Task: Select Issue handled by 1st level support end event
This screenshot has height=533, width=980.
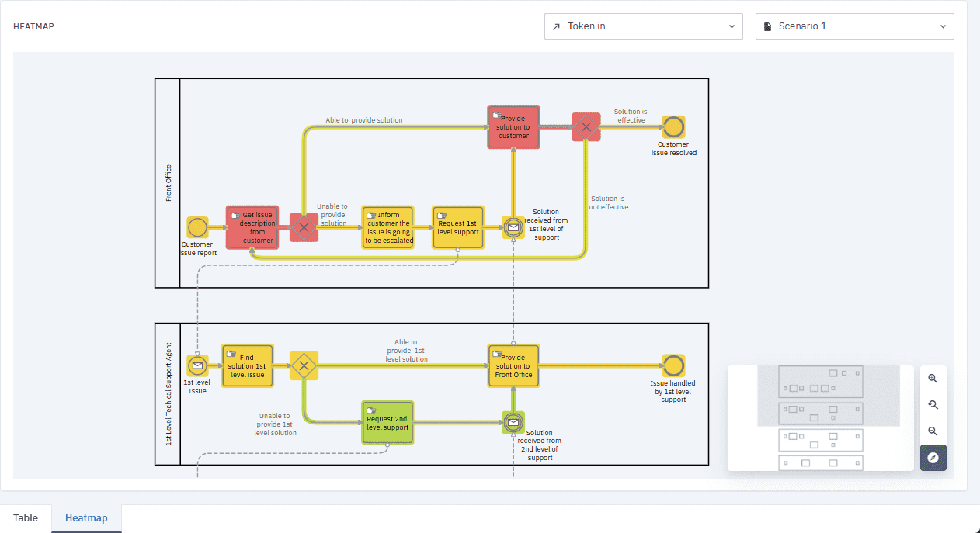Action: (x=673, y=365)
